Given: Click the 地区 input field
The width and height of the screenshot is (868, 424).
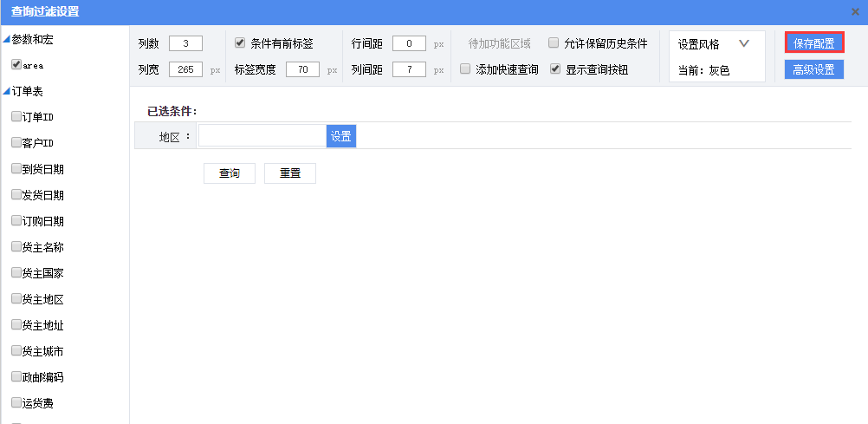Looking at the screenshot, I should click(x=262, y=136).
